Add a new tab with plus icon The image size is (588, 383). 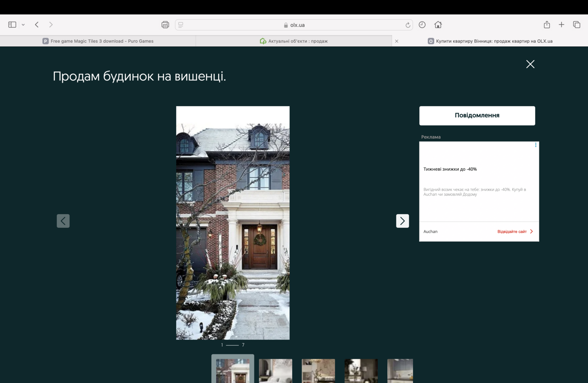tap(561, 25)
